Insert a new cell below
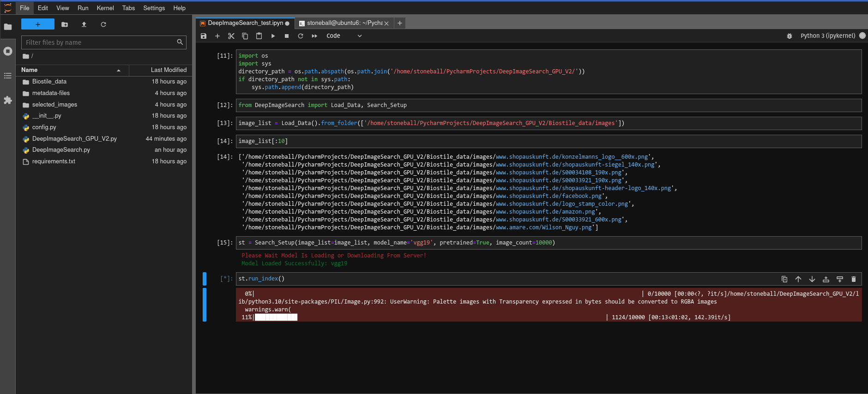 point(217,36)
